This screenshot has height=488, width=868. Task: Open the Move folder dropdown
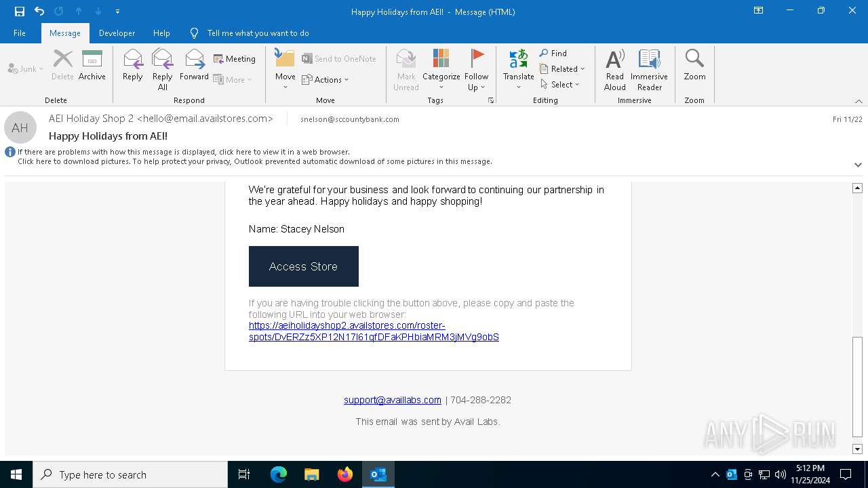tap(285, 69)
